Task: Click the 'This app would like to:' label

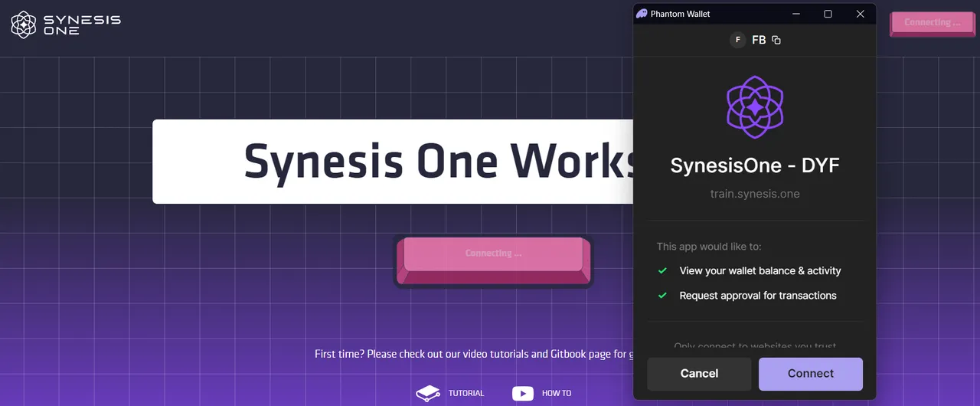Action: [x=709, y=247]
